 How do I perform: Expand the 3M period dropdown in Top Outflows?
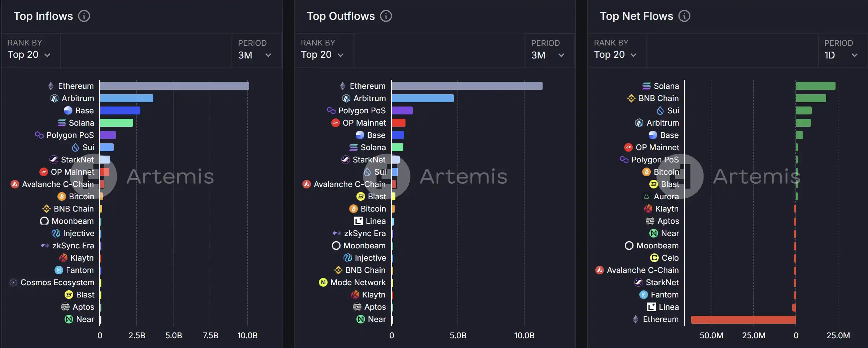point(548,55)
